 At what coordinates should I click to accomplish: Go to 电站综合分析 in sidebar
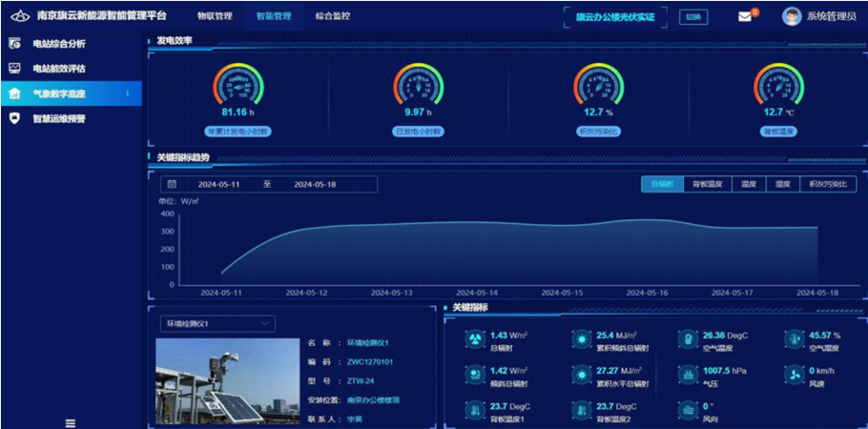click(x=59, y=44)
